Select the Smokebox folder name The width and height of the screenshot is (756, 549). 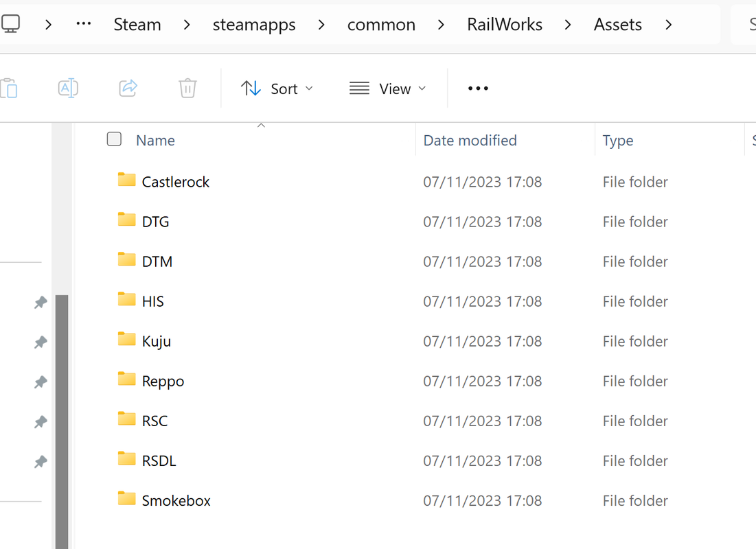tap(176, 501)
